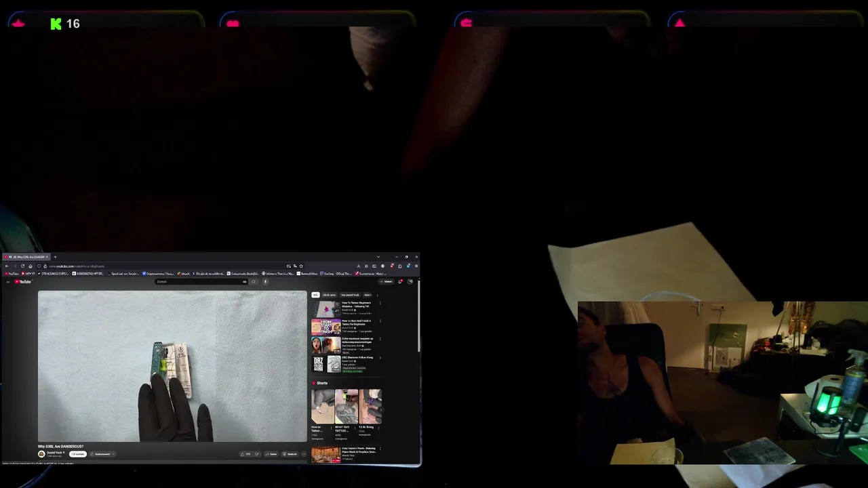Open the 'Cozy Autumn Porch' video thumbnail

click(x=326, y=454)
